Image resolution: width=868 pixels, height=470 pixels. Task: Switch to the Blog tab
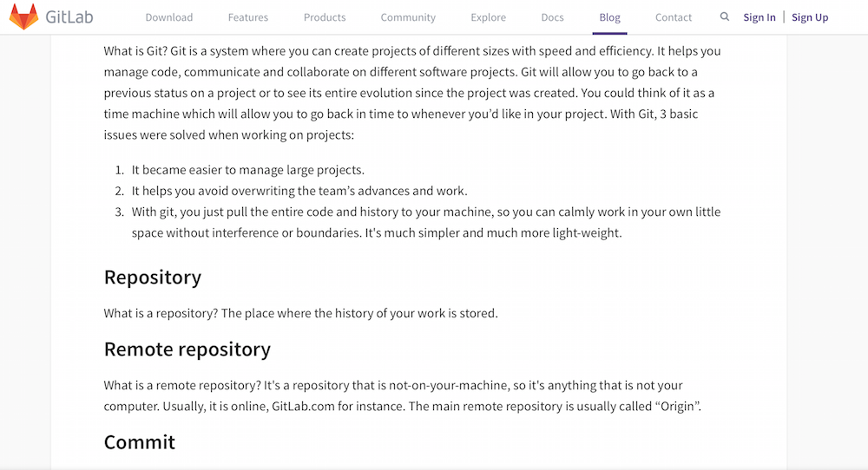tap(609, 17)
